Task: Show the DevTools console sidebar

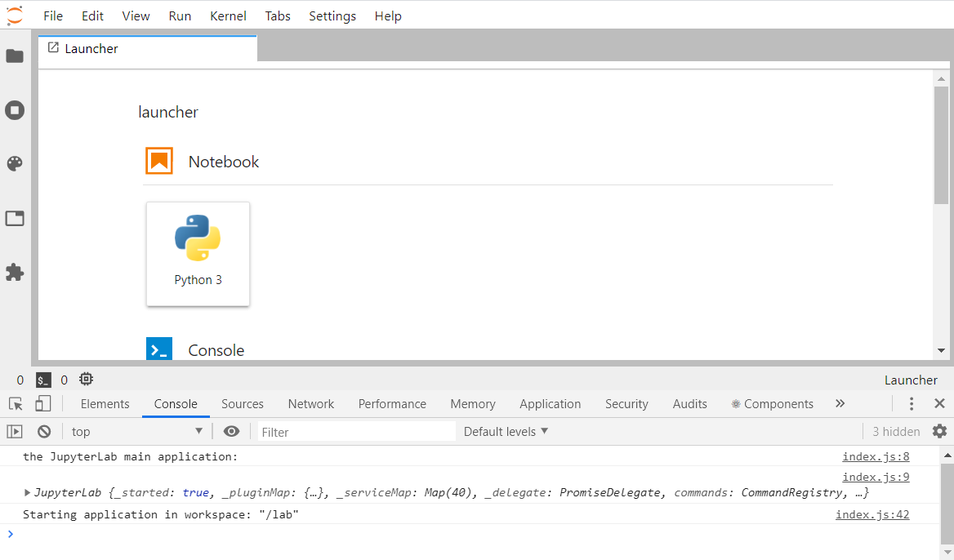Action: coord(15,432)
